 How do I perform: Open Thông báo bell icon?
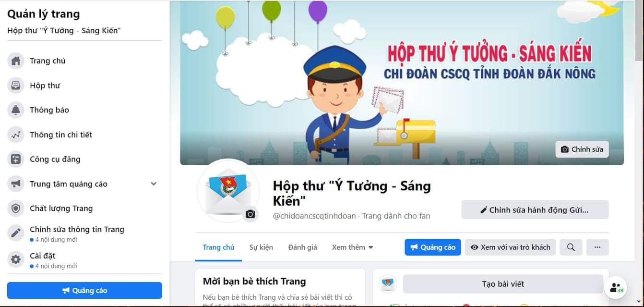16,110
